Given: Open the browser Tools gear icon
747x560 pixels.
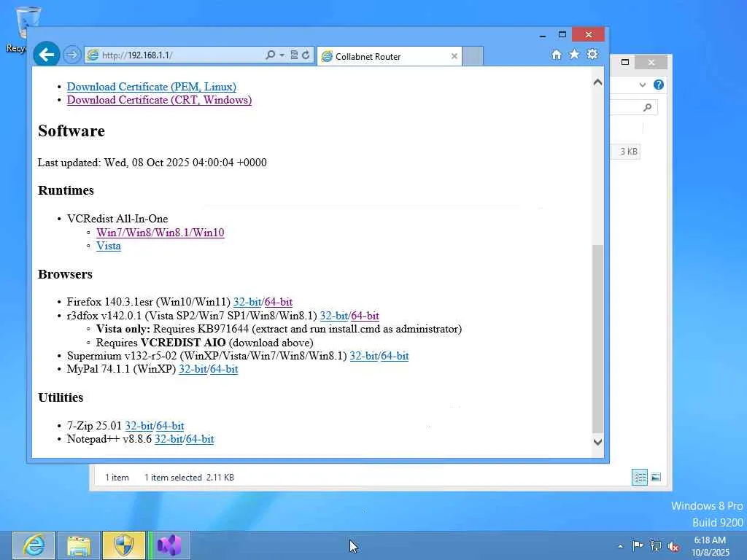Looking at the screenshot, I should point(592,54).
